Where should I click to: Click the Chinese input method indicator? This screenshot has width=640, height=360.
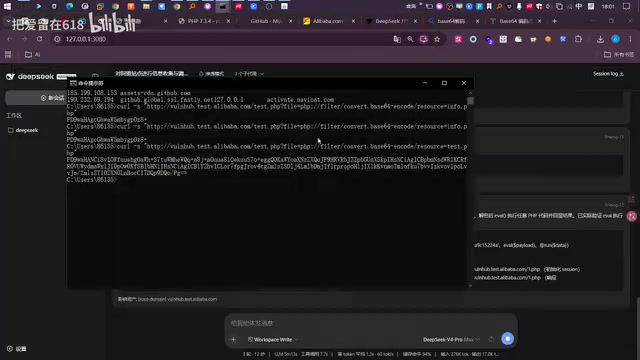[x=579, y=6]
